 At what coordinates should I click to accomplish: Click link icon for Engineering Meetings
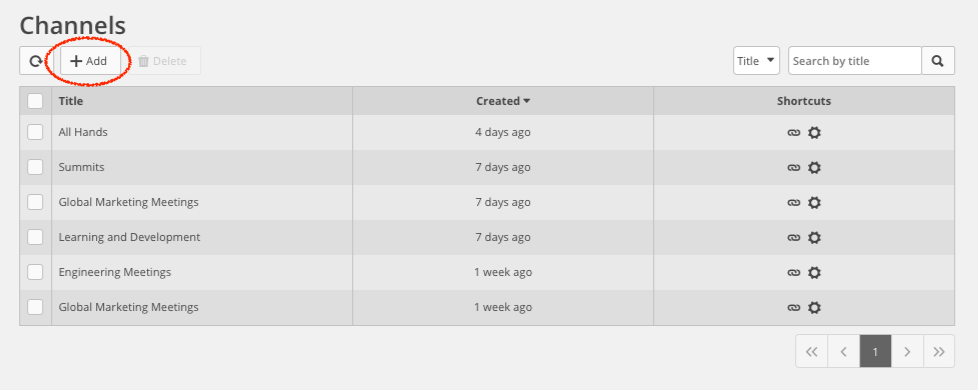pos(793,272)
